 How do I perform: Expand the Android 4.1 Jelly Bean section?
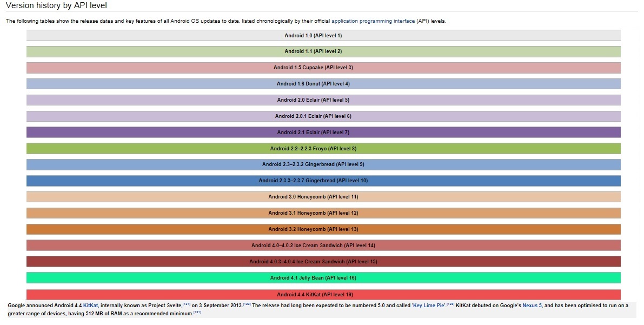click(322, 277)
